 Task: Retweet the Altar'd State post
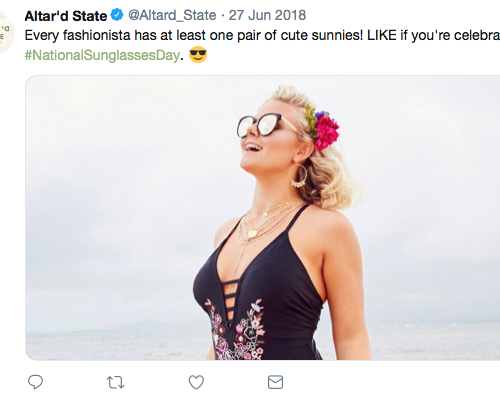pyautogui.click(x=115, y=382)
